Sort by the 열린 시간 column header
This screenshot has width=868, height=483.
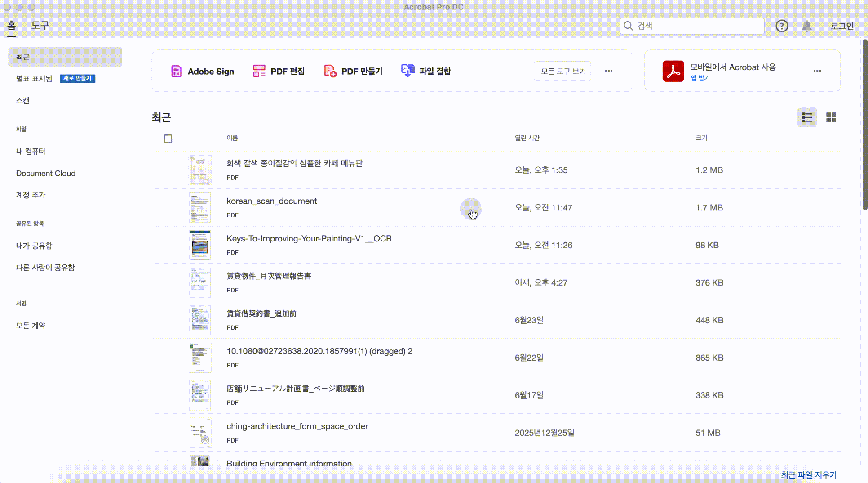527,138
